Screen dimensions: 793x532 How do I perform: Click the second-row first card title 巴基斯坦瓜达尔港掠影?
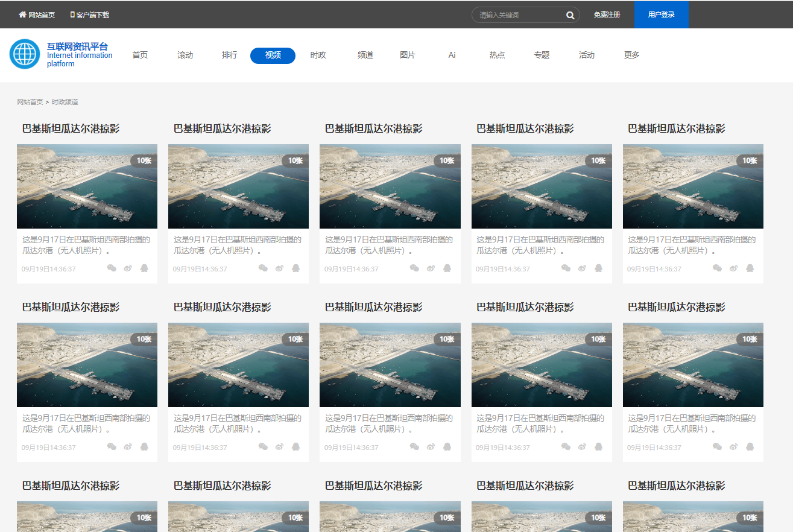click(71, 307)
